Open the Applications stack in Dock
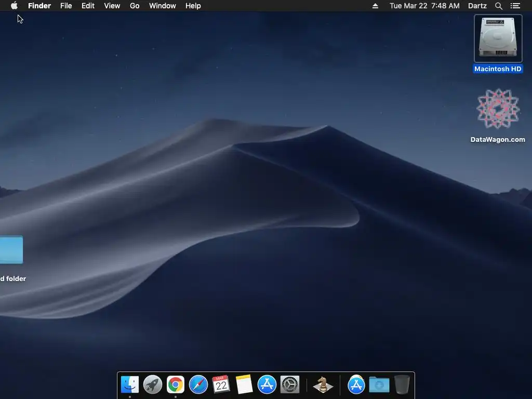This screenshot has height=399, width=532. click(x=356, y=385)
